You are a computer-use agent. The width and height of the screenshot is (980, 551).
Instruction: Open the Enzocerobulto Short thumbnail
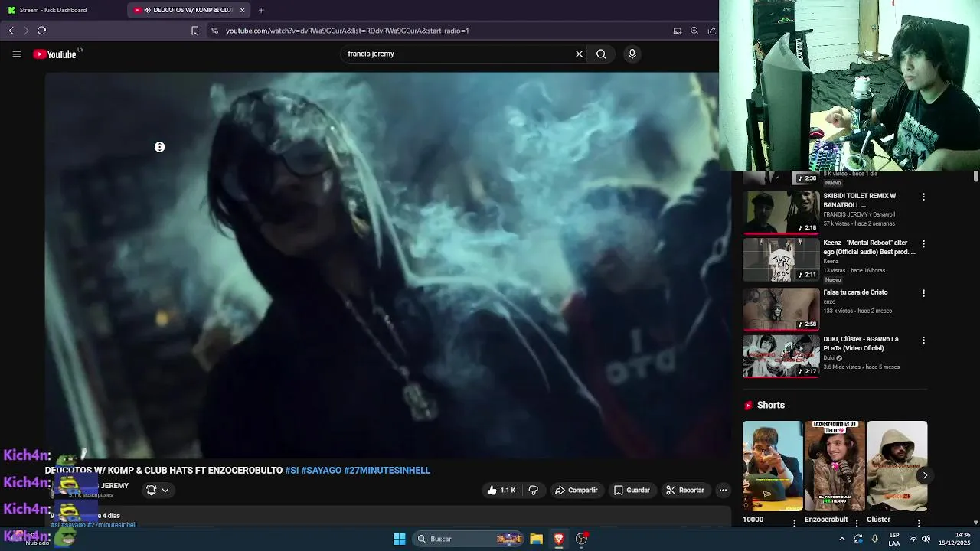[835, 466]
